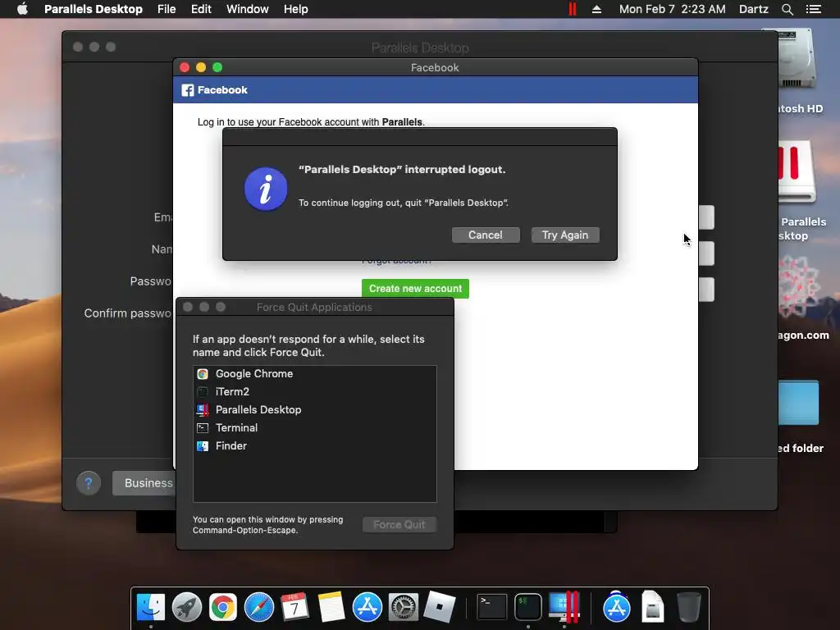Open System Preferences gear in Dock
The image size is (840, 630).
click(403, 607)
